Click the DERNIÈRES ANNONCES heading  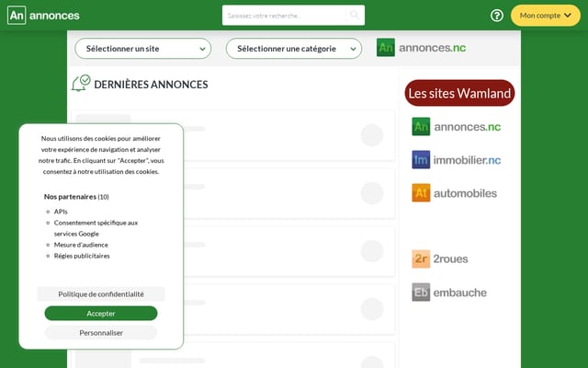151,85
